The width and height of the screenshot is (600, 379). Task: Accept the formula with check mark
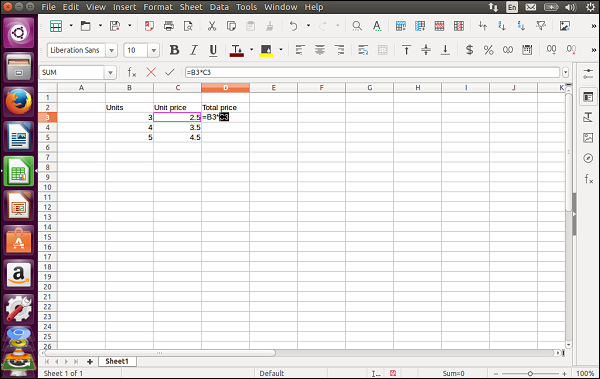tap(170, 72)
